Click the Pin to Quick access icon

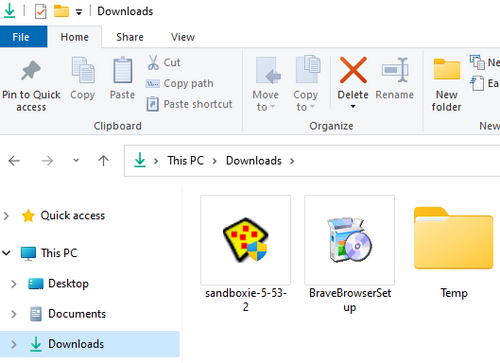[x=31, y=70]
